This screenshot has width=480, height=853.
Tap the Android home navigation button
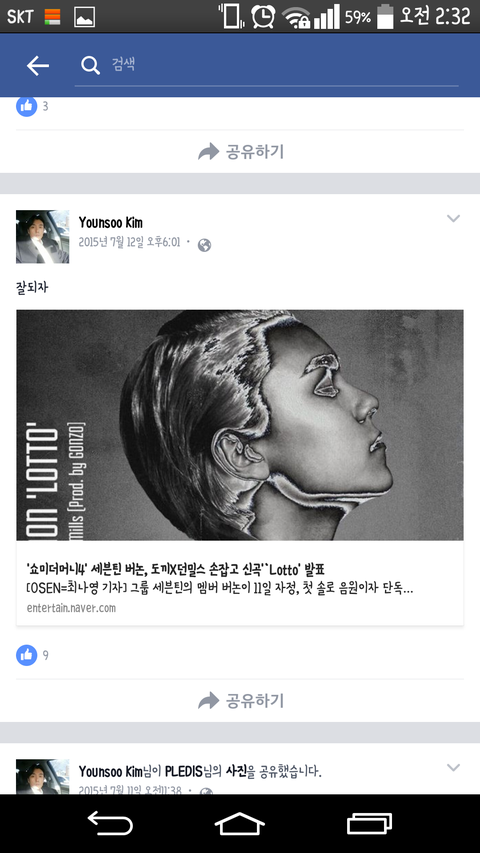(x=239, y=823)
